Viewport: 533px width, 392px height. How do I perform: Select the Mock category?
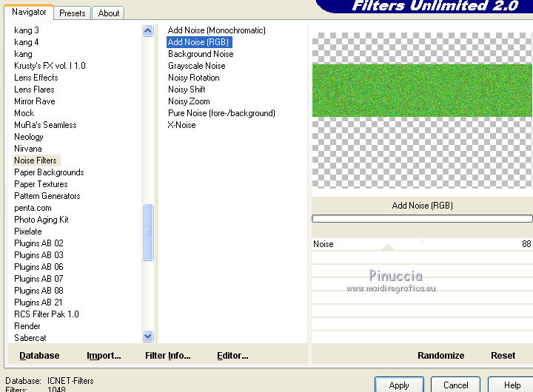click(x=24, y=113)
